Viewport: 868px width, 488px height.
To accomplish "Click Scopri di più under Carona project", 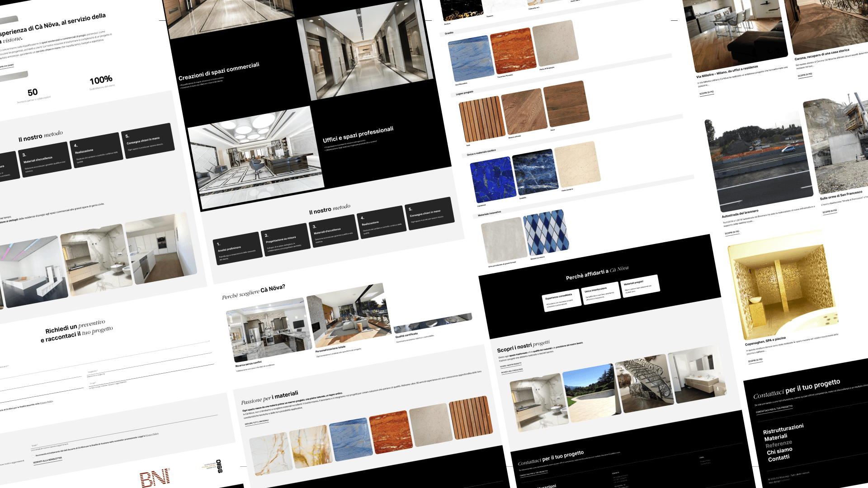I will [x=805, y=75].
